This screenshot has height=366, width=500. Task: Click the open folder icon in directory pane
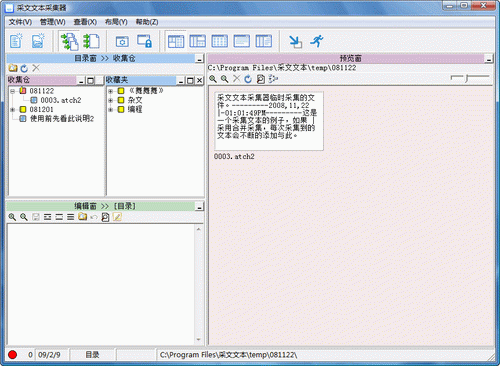coord(13,68)
